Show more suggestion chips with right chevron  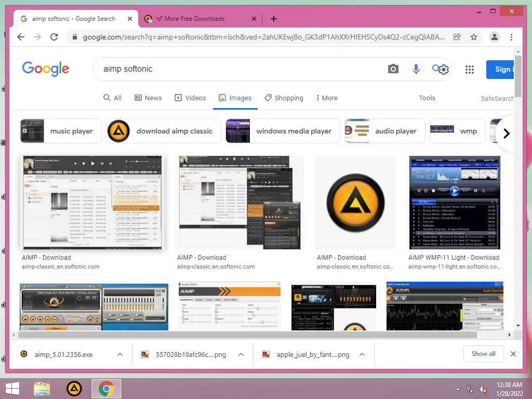click(507, 134)
